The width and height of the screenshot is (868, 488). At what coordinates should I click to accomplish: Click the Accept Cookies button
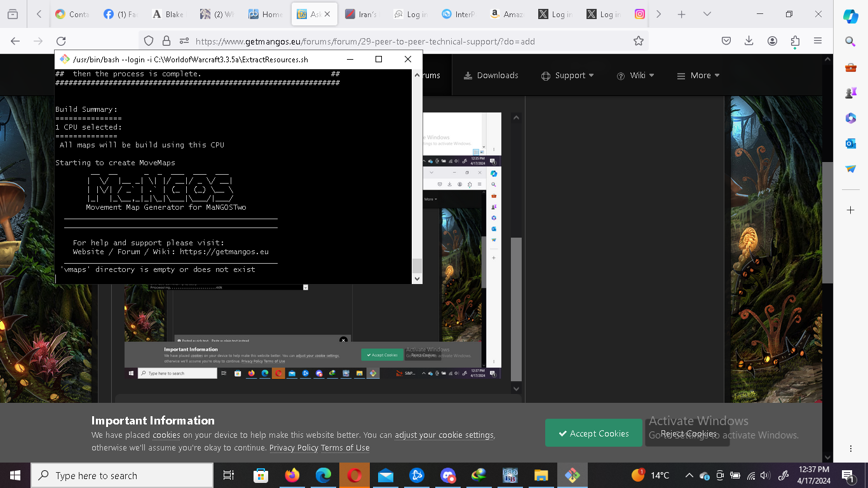tap(593, 433)
